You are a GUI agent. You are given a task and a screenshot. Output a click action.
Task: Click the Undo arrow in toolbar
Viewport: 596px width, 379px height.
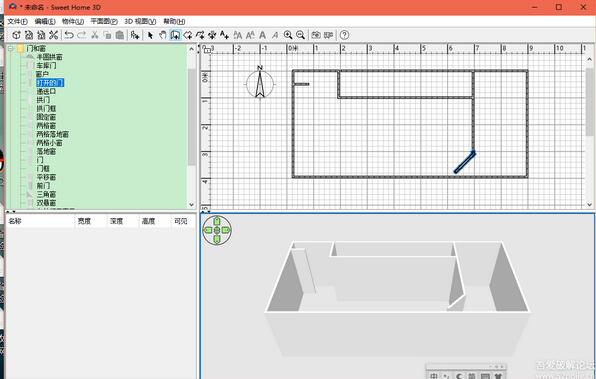pos(69,35)
